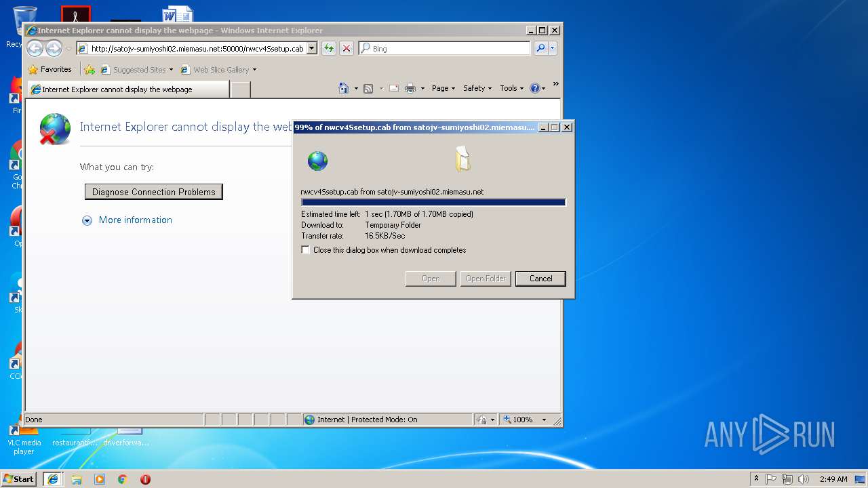Image resolution: width=868 pixels, height=488 pixels.
Task: Open Windows Media Player on taskbar
Action: click(x=100, y=479)
